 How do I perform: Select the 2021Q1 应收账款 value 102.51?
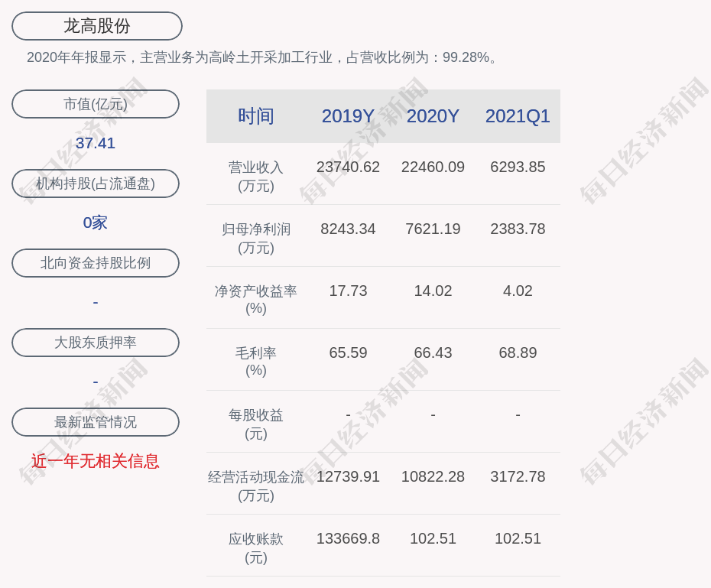[518, 538]
